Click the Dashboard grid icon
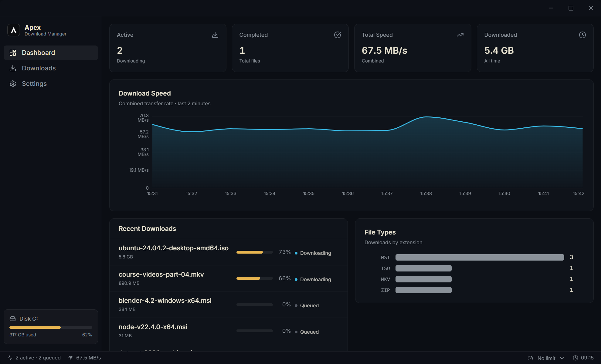 tap(13, 53)
